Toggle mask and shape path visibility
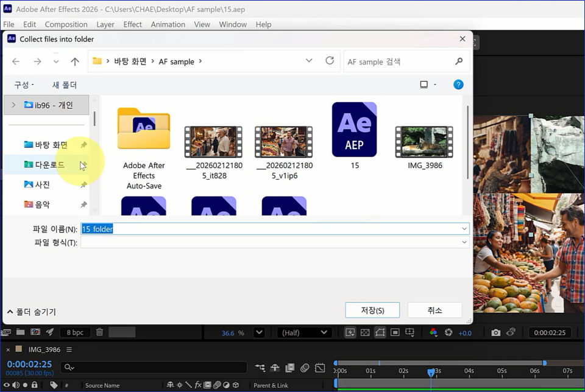Screen dimensions: 585x392 pyautogui.click(x=380, y=332)
